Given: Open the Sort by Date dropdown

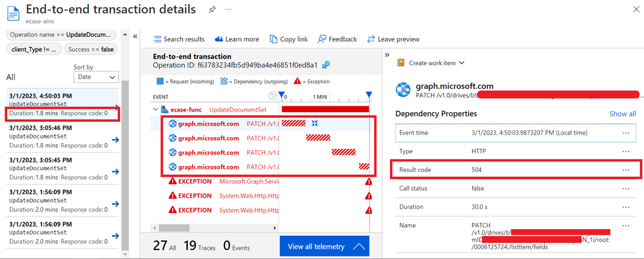Looking at the screenshot, I should coord(96,77).
